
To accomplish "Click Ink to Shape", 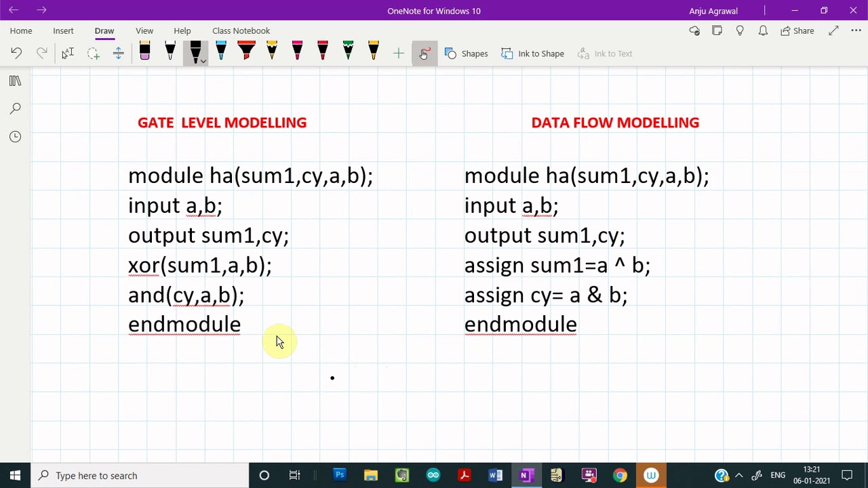I will point(533,54).
